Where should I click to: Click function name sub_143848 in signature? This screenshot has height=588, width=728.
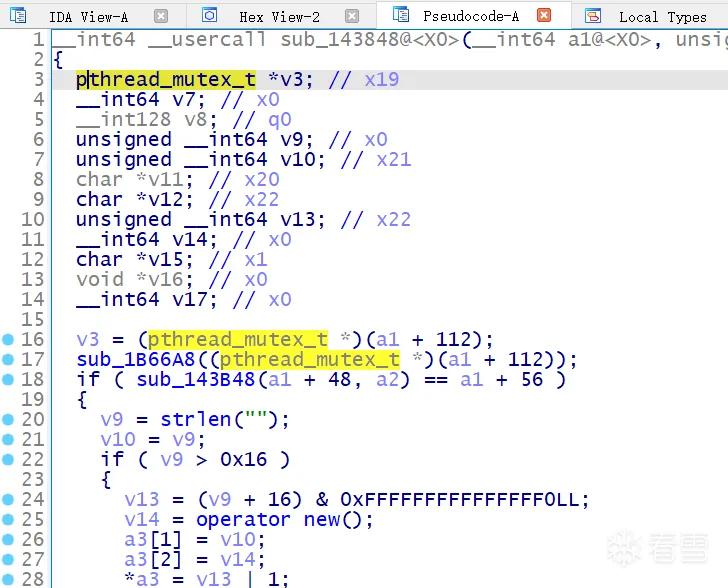point(339,39)
